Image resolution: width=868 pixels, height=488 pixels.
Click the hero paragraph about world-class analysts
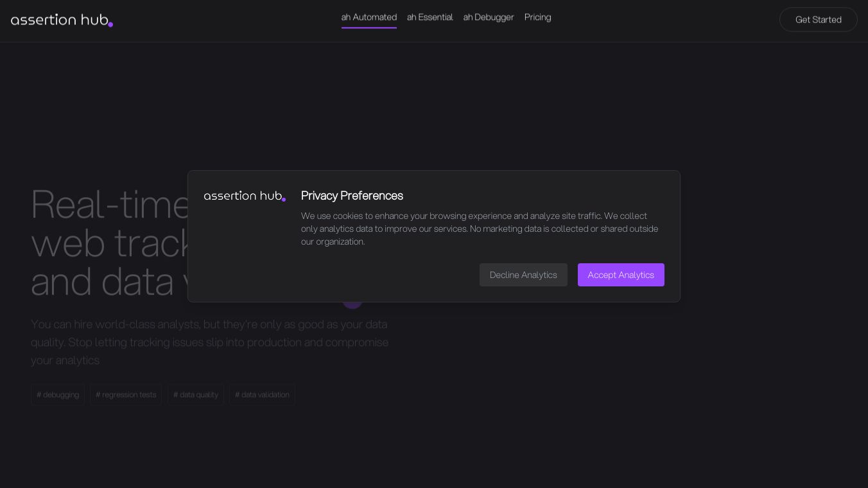point(209,342)
